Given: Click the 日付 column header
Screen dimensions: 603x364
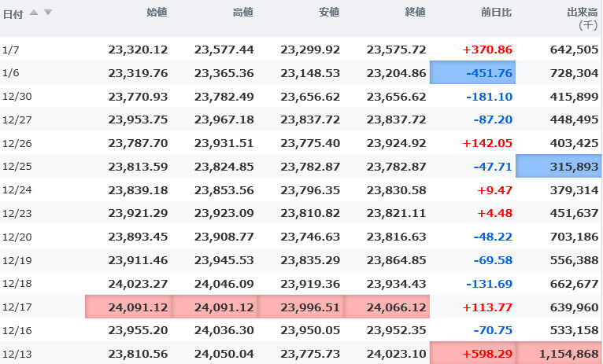Looking at the screenshot, I should 13,13.
